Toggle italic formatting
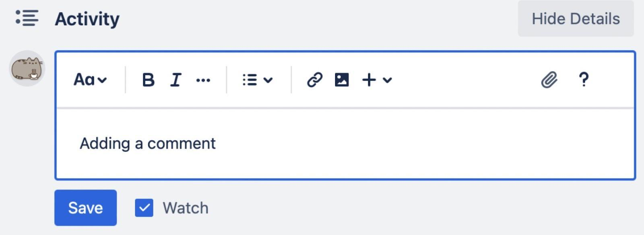The height and width of the screenshot is (235, 644). [175, 80]
